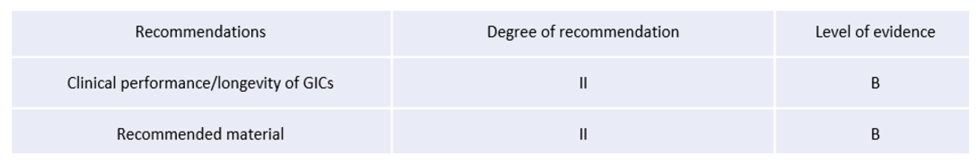Click the Recommendations column header

200,32
